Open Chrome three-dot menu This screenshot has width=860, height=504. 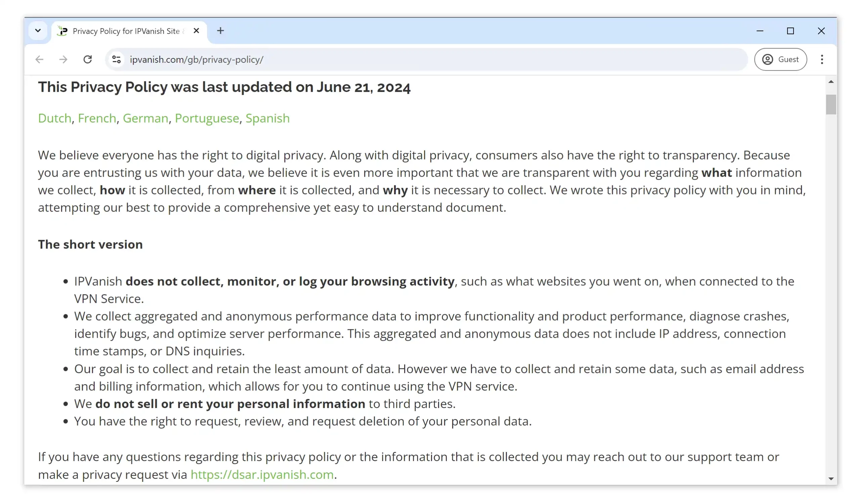822,59
